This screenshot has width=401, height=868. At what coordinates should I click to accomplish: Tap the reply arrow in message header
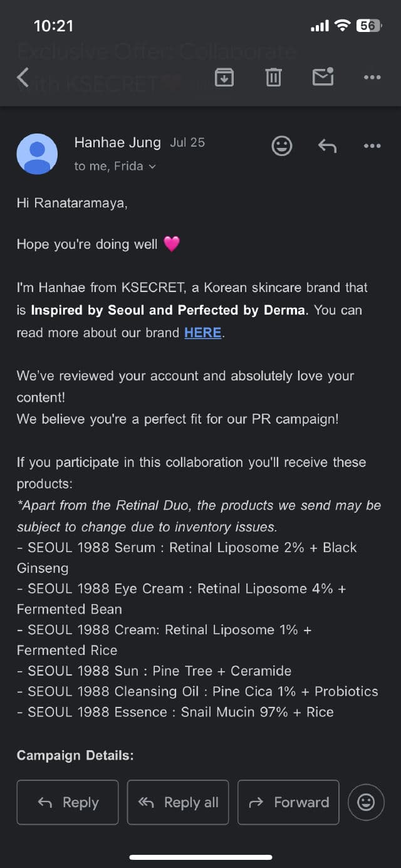click(327, 146)
